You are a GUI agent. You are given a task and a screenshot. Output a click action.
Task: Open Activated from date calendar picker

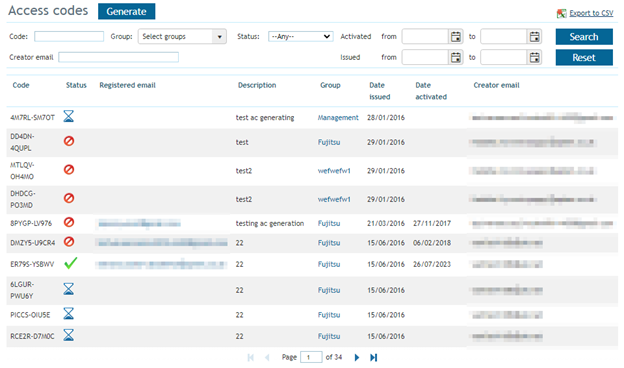[x=456, y=37]
